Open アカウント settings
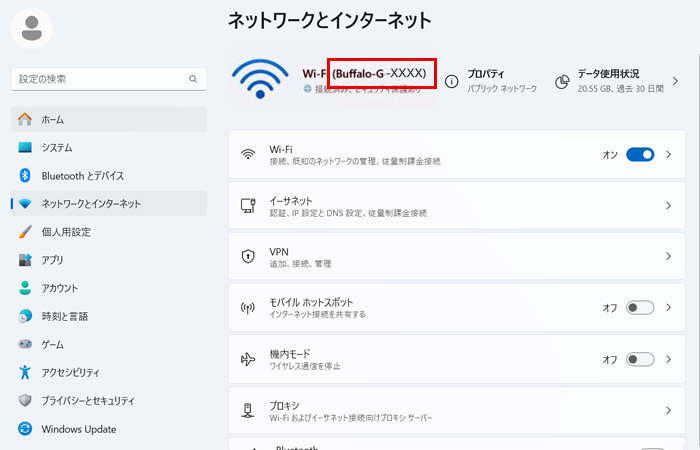The image size is (700, 450). point(108,288)
